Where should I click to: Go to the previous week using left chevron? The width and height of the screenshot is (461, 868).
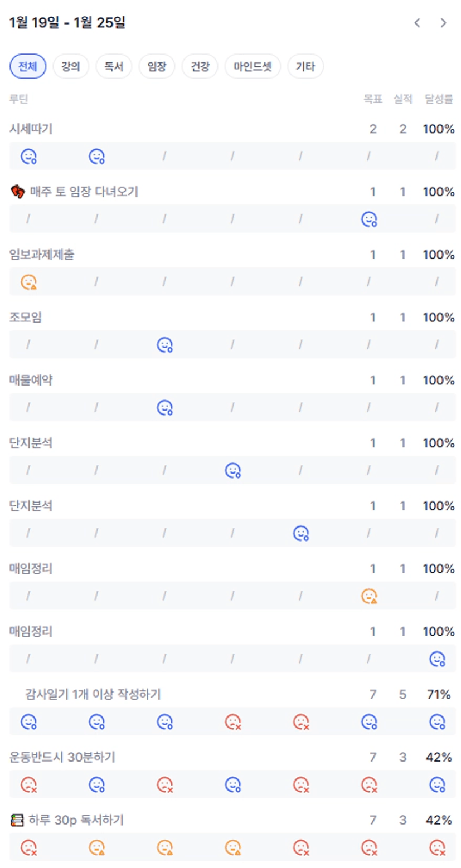click(417, 23)
